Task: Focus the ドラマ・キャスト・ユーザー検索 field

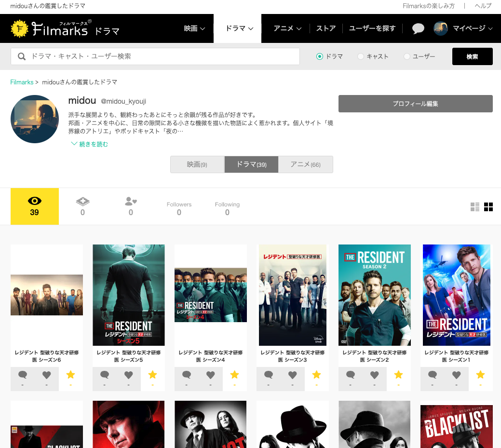Action: [x=155, y=56]
